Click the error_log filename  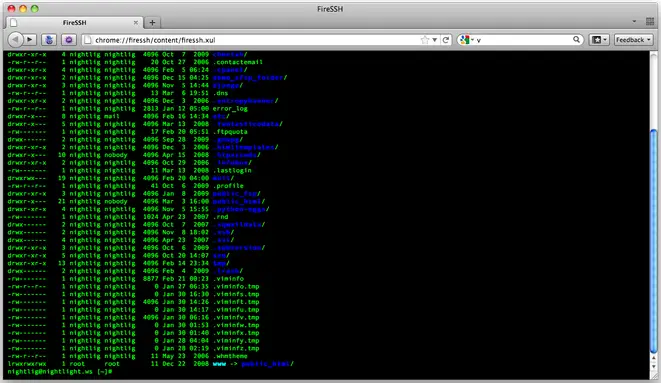[230, 108]
